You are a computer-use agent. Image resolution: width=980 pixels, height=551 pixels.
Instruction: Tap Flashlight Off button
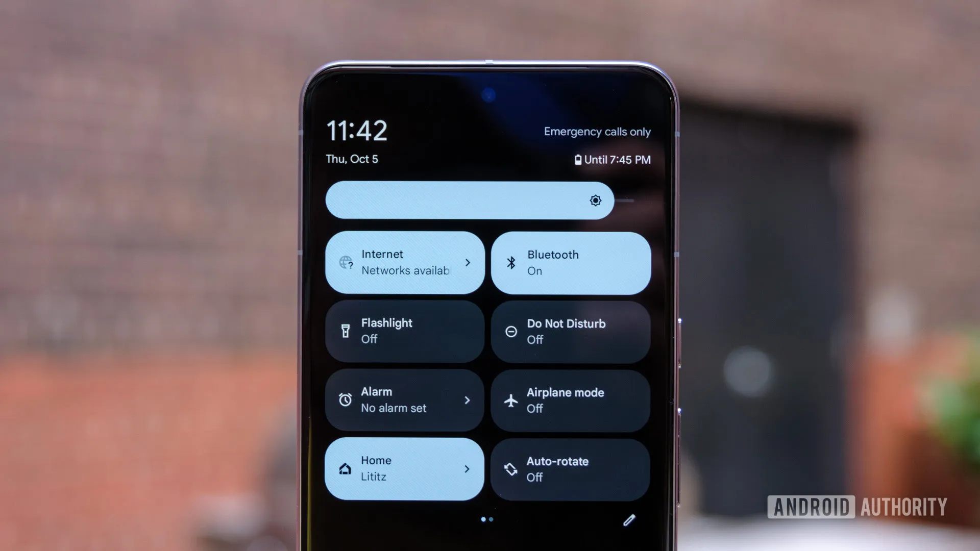405,330
